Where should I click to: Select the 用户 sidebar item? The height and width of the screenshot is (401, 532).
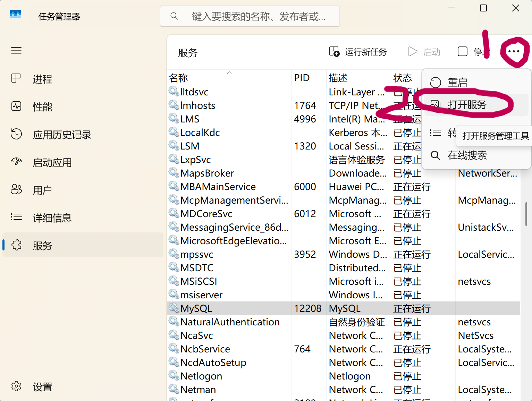(83, 190)
